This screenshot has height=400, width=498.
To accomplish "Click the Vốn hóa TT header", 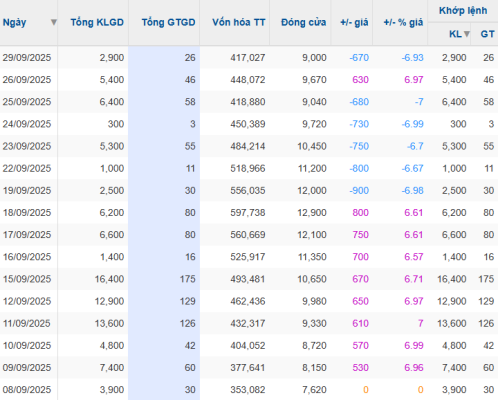I will coord(239,22).
